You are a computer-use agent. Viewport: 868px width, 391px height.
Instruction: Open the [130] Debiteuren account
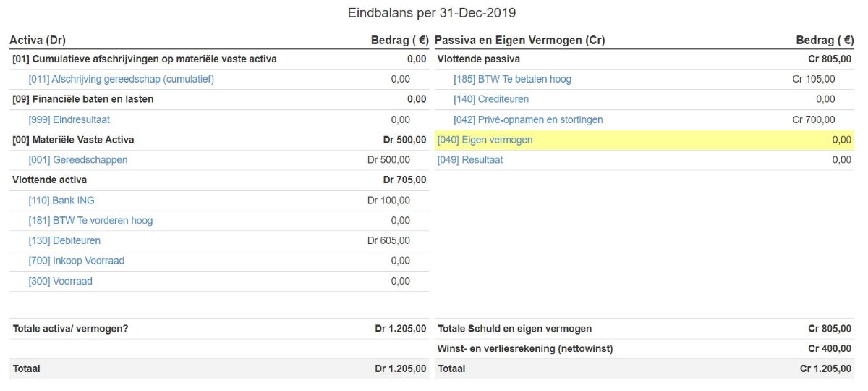point(64,241)
